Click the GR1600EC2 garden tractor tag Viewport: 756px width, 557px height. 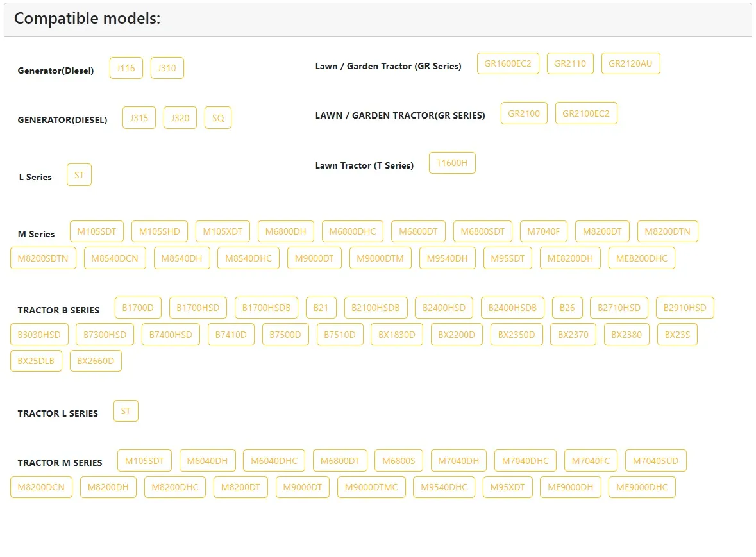pos(508,63)
